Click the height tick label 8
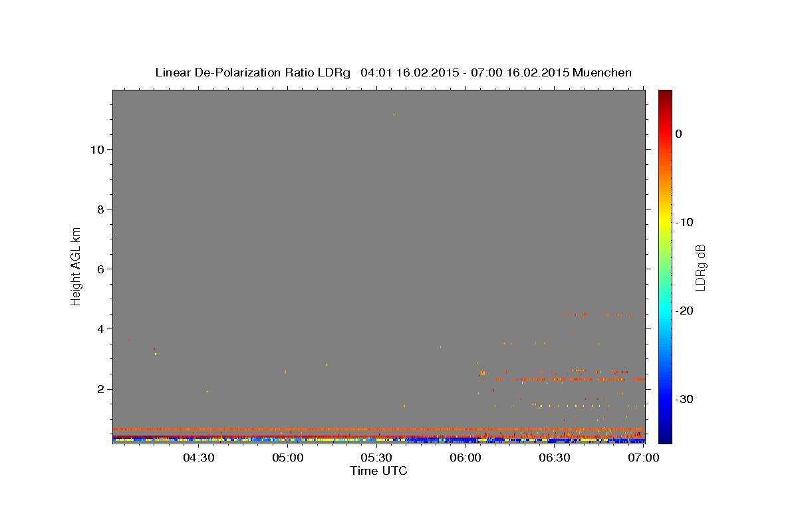This screenshot has width=798, height=532. (100, 209)
